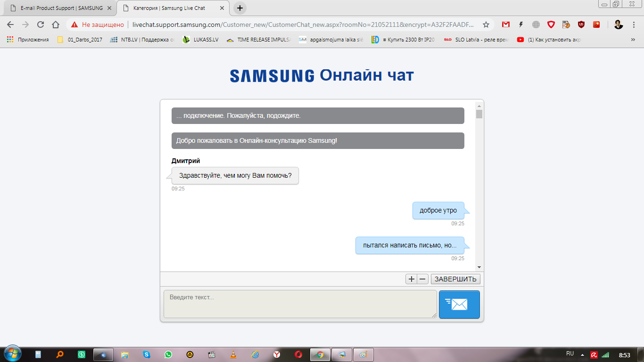Open a new browser tab
Screen dimensions: 644x362
click(240, 8)
